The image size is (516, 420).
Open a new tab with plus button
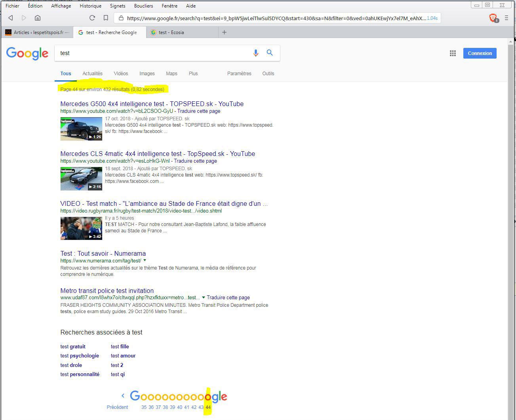224,32
